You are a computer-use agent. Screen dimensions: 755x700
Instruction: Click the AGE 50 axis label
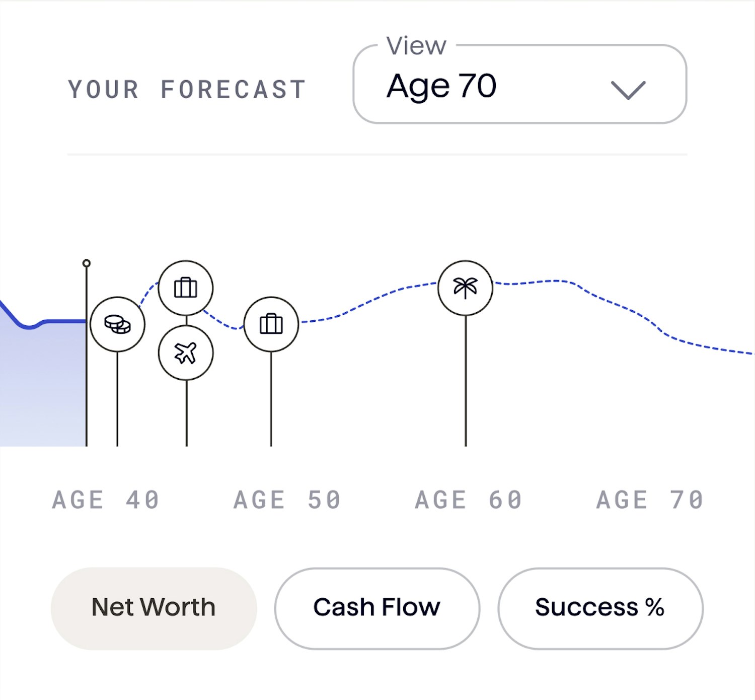click(287, 500)
